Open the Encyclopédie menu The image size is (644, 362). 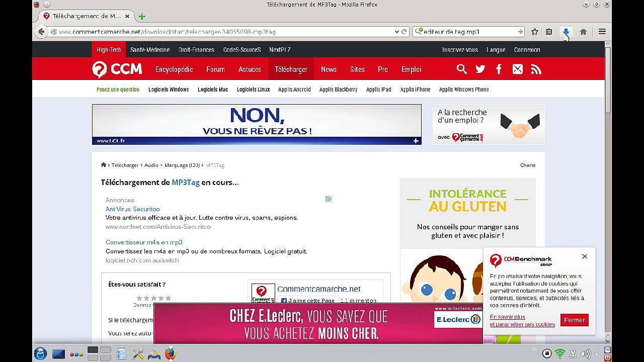pyautogui.click(x=174, y=69)
